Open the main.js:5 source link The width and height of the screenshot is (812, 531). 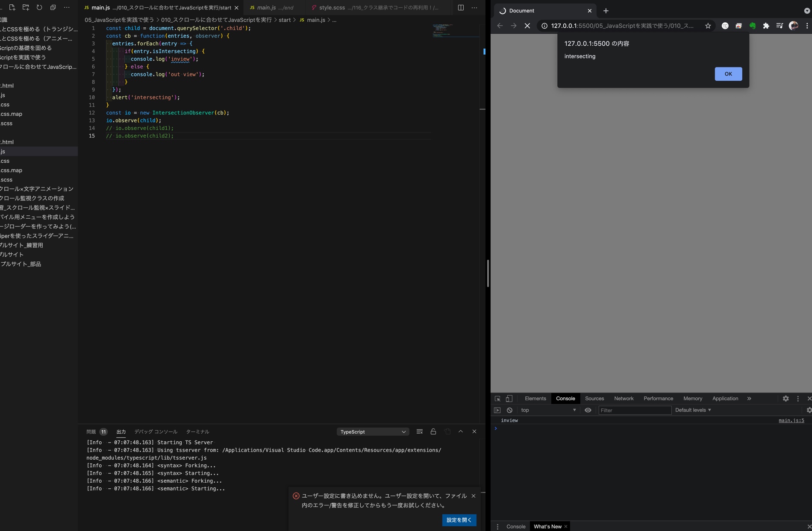pos(791,420)
